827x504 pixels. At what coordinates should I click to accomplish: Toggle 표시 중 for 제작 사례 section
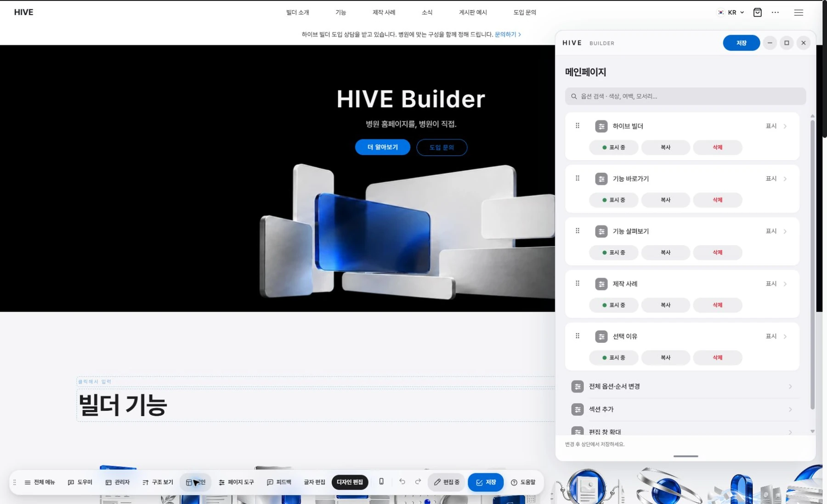point(613,305)
